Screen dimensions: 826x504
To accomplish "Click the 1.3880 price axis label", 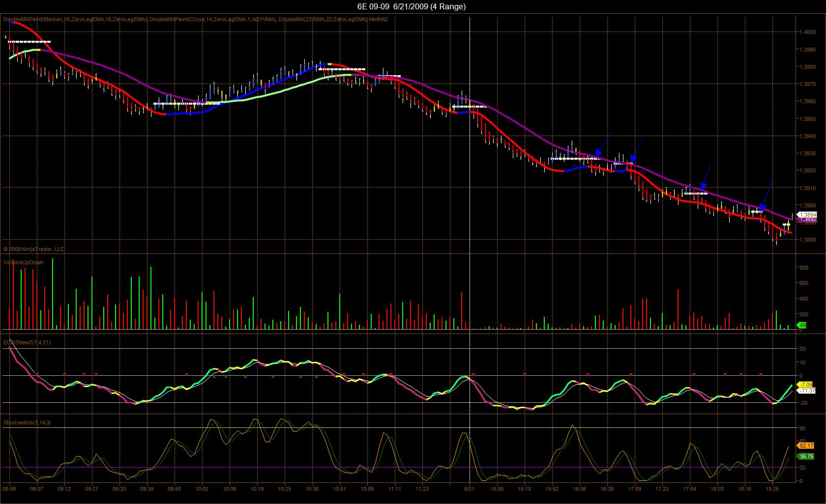I will pyautogui.click(x=807, y=240).
